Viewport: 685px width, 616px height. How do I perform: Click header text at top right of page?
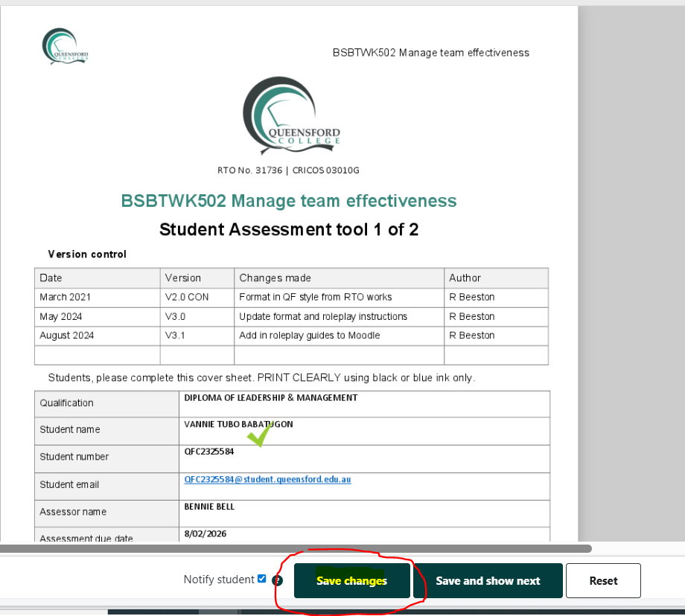430,53
